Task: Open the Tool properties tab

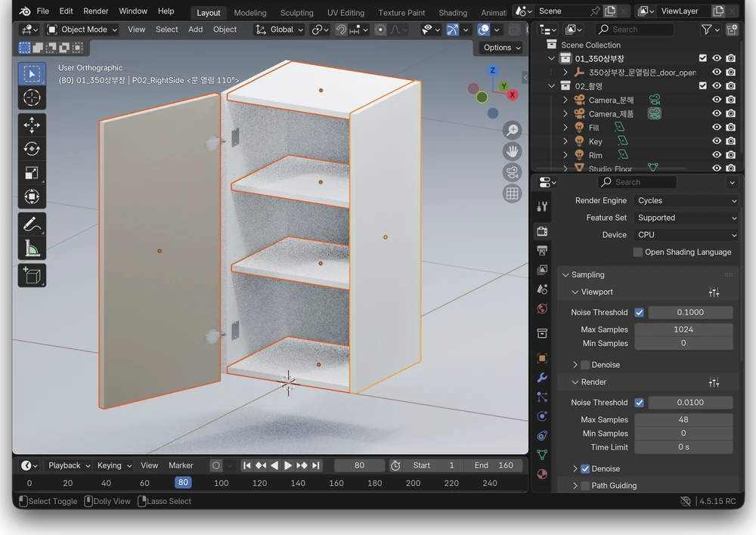Action: 542,206
